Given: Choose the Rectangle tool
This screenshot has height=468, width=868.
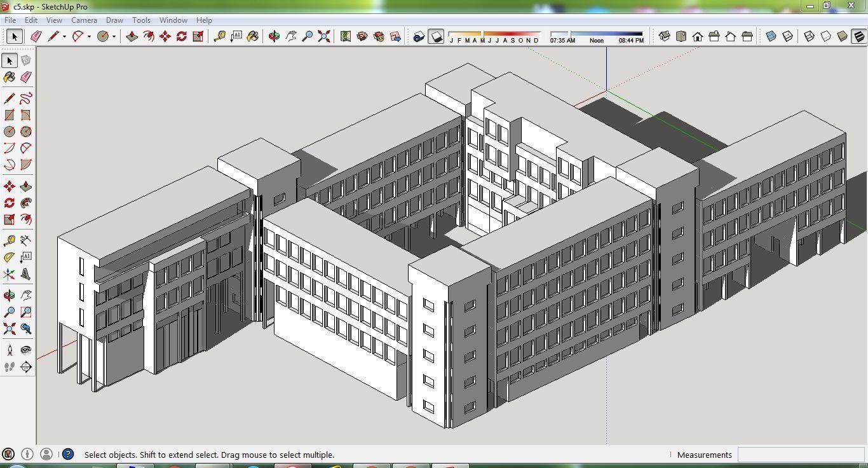Looking at the screenshot, I should pyautogui.click(x=10, y=115).
